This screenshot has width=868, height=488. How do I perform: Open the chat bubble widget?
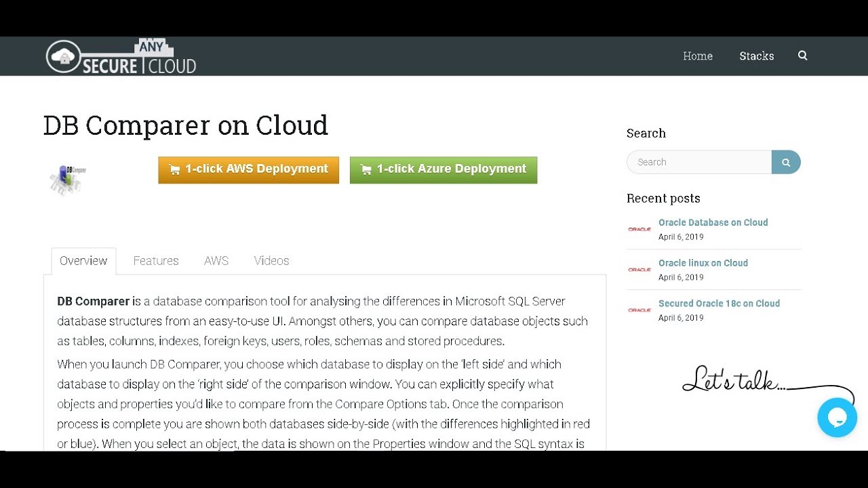click(837, 418)
